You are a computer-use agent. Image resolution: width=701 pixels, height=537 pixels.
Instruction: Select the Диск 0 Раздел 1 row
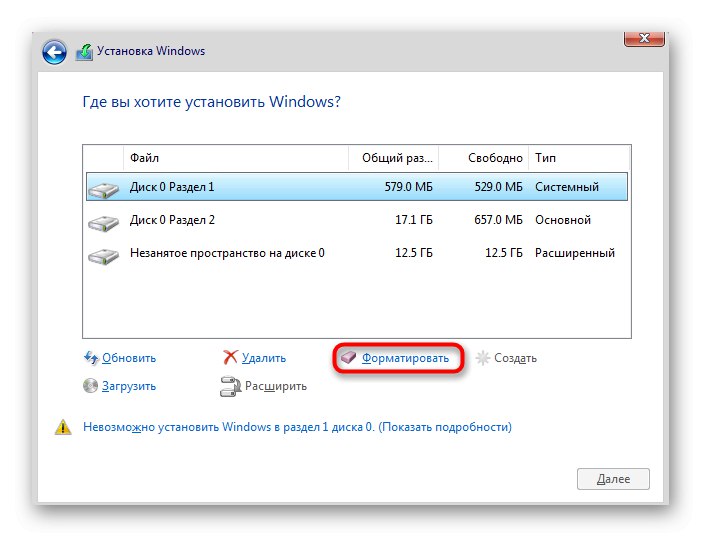point(357,186)
